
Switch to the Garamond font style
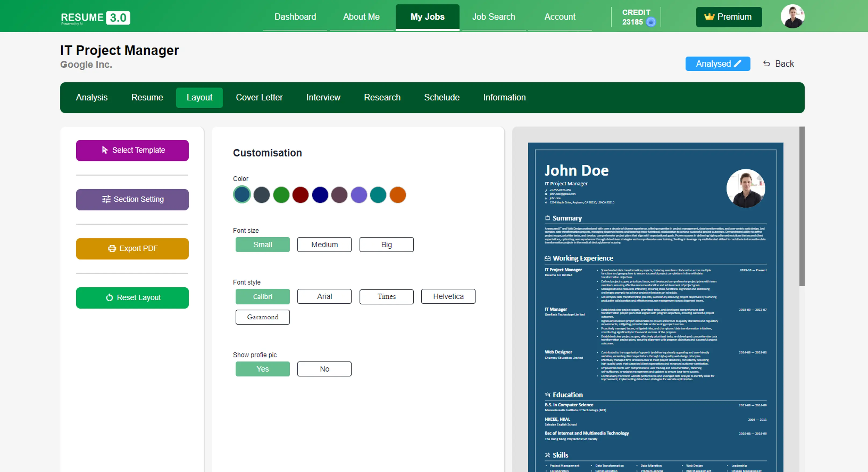point(262,317)
